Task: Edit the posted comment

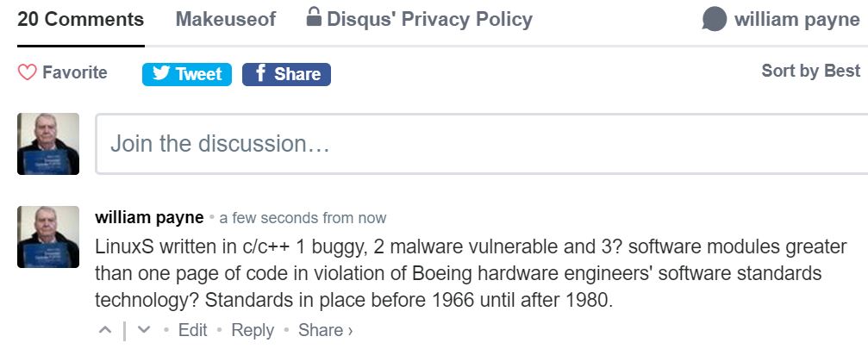Action: [x=192, y=330]
